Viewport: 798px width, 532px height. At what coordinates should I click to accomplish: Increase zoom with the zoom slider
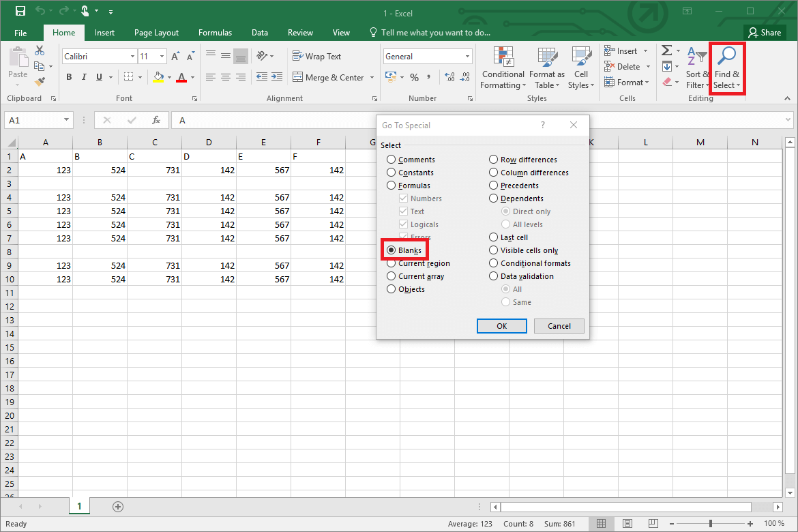[x=749, y=524]
